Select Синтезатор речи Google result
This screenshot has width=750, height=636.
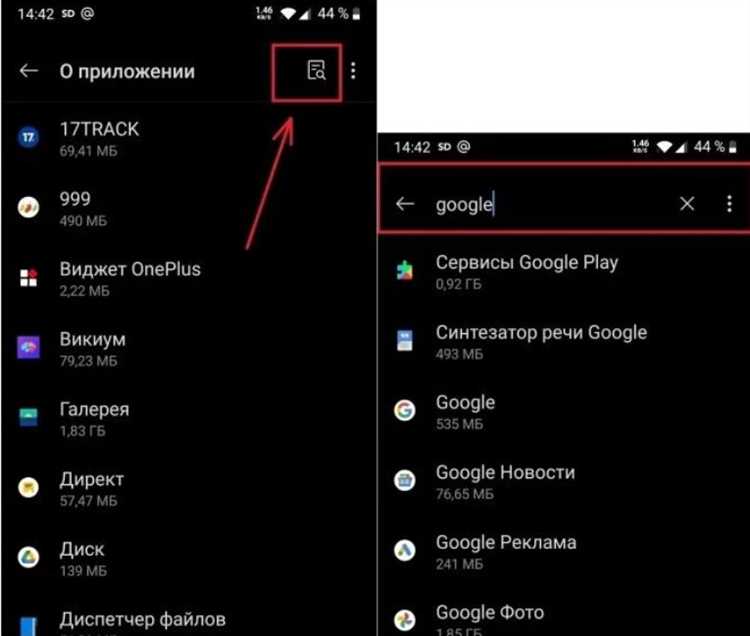[x=564, y=341]
